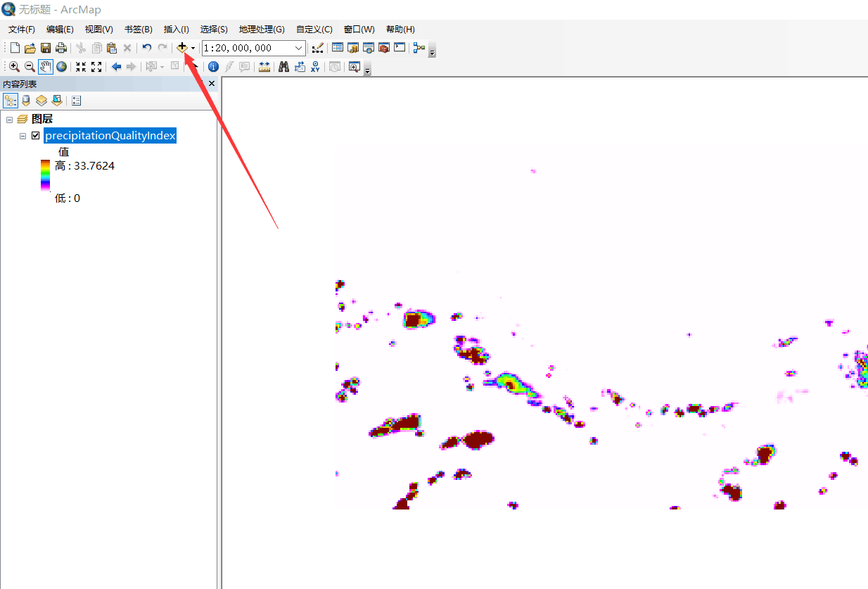The image size is (868, 589).
Task: Open the 窗口(W) menu
Action: (359, 29)
